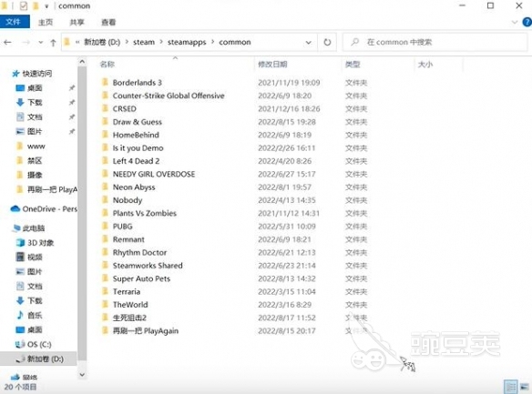Switch to details view icon
This screenshot has width=532, height=394.
click(511, 387)
